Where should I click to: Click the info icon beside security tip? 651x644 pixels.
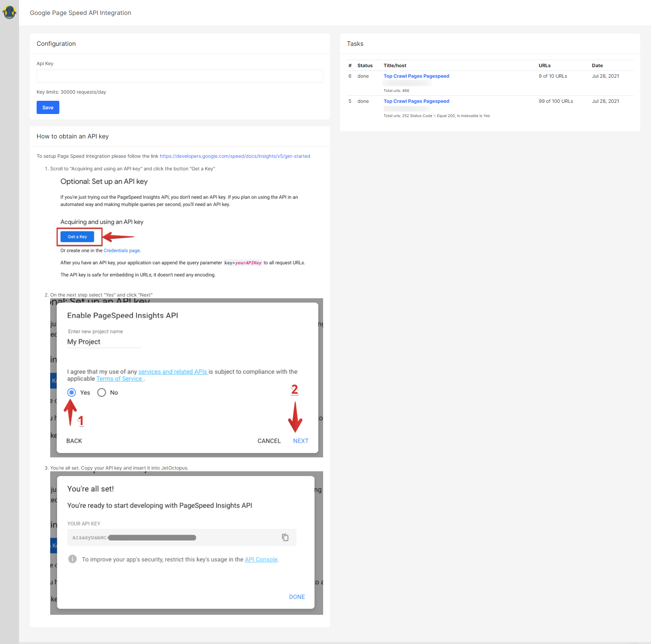tap(72, 559)
